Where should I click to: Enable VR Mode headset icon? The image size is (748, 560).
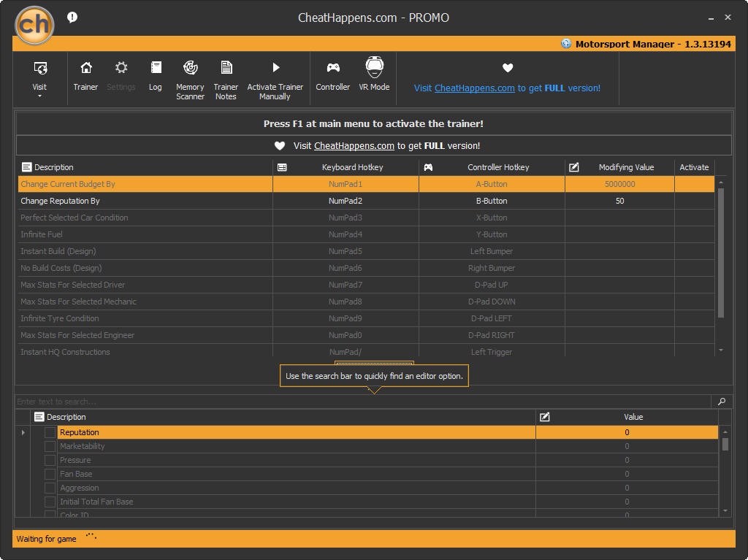(375, 67)
